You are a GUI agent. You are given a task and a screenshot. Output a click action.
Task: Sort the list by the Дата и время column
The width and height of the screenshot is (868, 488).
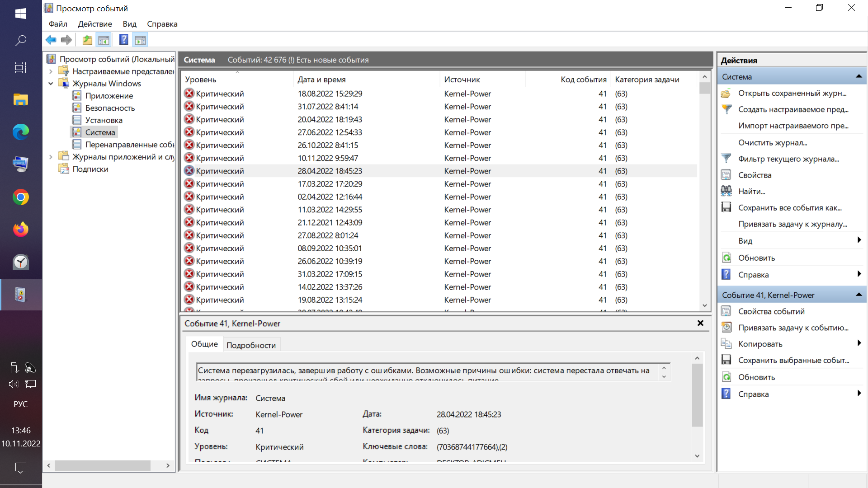point(321,80)
